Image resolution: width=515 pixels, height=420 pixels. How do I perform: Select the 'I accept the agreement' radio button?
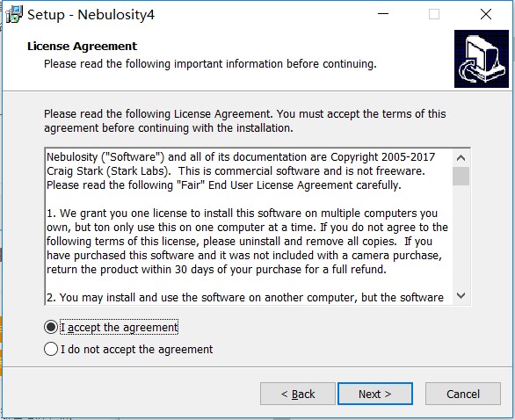point(51,327)
